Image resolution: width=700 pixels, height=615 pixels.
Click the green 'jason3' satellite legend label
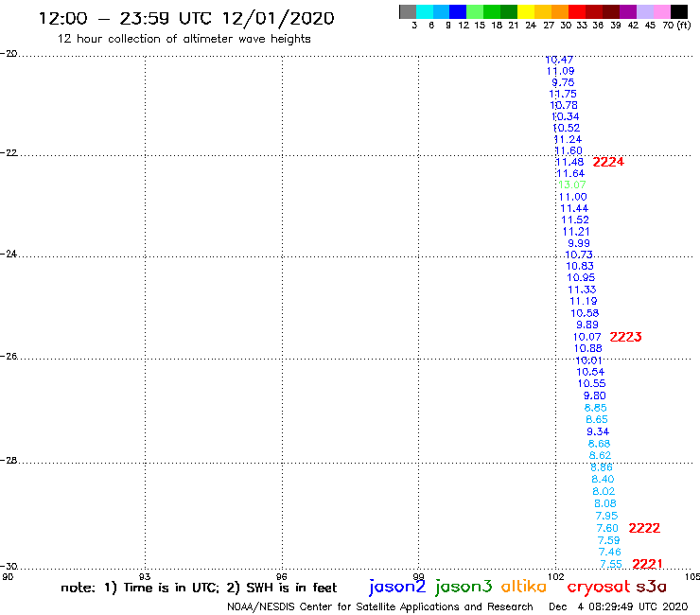point(464,587)
